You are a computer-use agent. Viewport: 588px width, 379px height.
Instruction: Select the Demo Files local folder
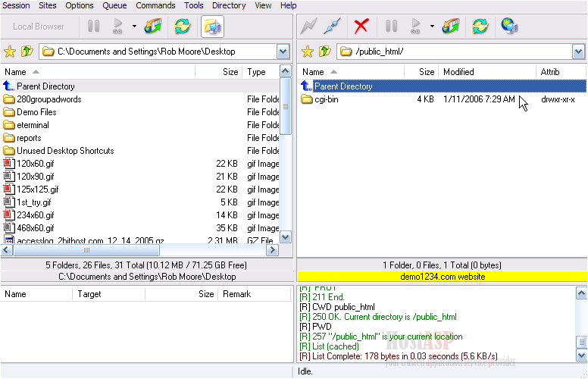coord(36,112)
